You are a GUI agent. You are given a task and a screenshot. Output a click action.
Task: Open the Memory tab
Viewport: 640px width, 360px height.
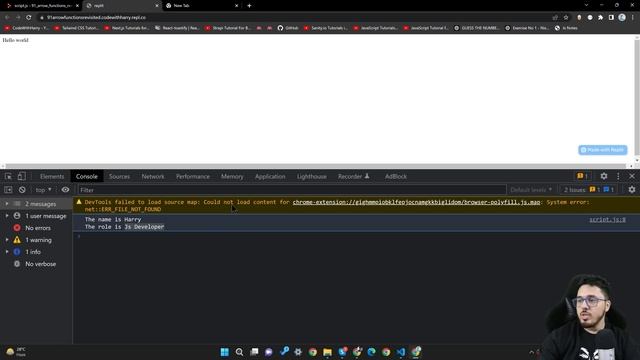232,176
